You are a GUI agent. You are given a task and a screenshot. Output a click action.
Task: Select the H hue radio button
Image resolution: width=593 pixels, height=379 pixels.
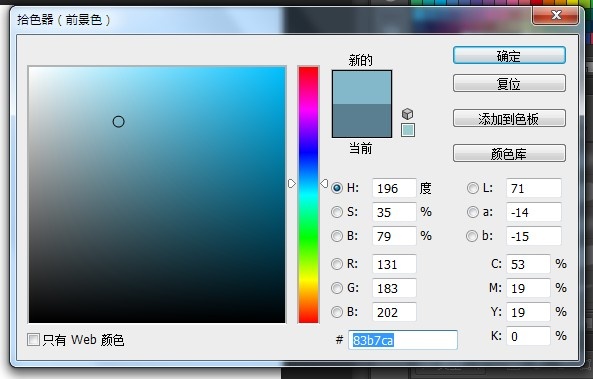pos(337,188)
